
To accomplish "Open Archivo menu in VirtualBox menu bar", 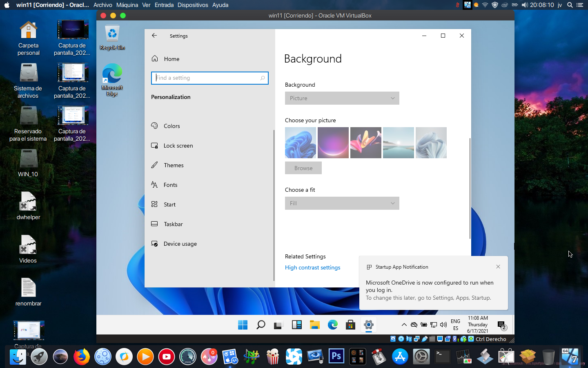I will [x=103, y=5].
